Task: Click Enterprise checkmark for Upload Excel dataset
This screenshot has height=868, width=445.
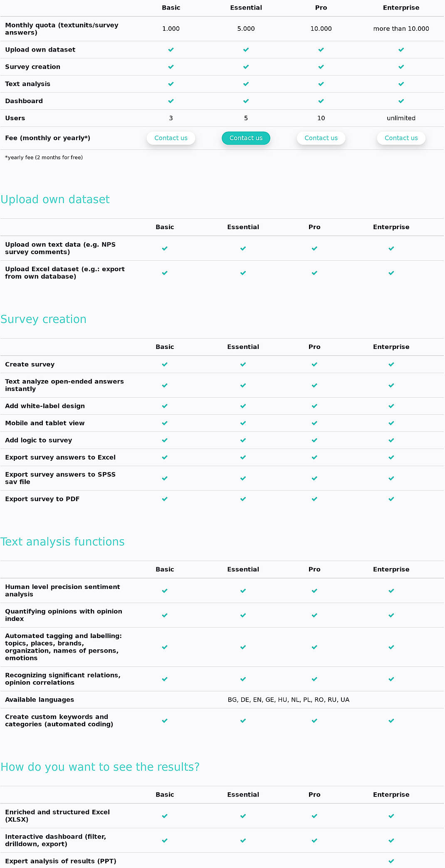Action: pyautogui.click(x=391, y=273)
